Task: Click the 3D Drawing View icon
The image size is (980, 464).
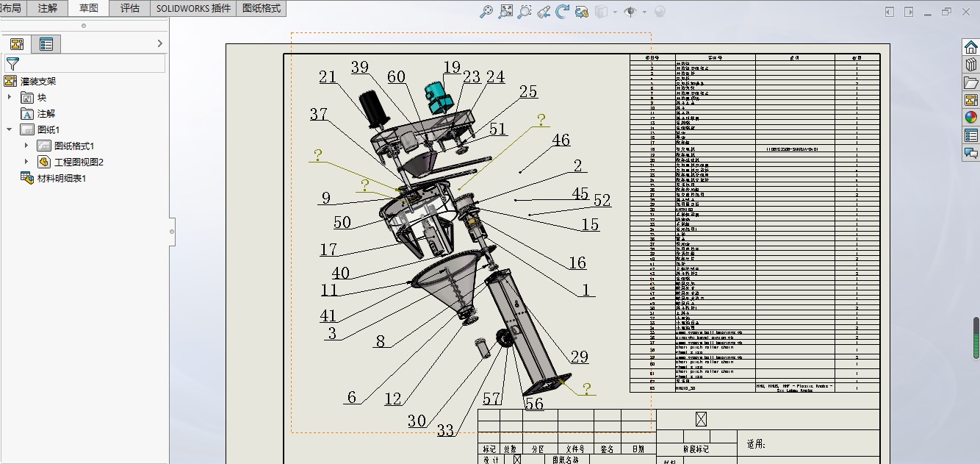Action: (582, 11)
